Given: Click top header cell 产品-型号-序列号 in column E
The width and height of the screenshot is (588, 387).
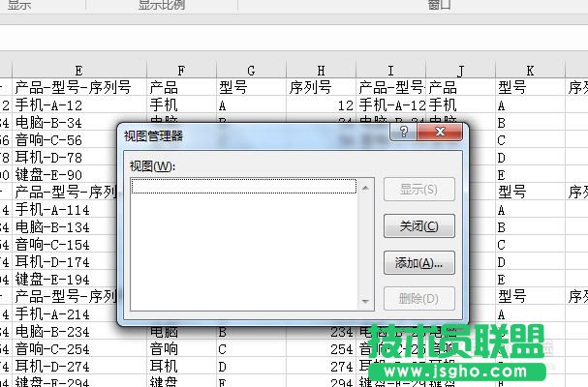Looking at the screenshot, I should 79,88.
